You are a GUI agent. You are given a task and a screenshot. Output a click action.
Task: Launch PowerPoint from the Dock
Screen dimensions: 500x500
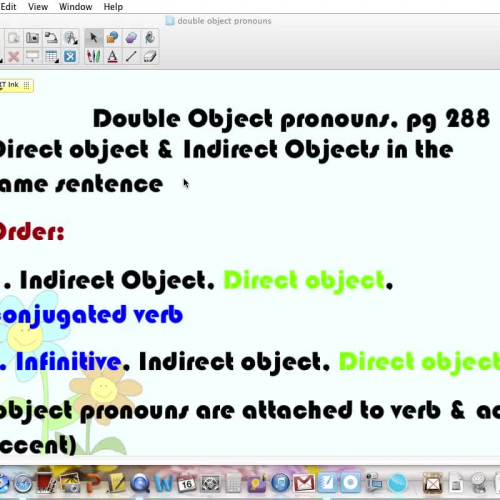(x=93, y=483)
